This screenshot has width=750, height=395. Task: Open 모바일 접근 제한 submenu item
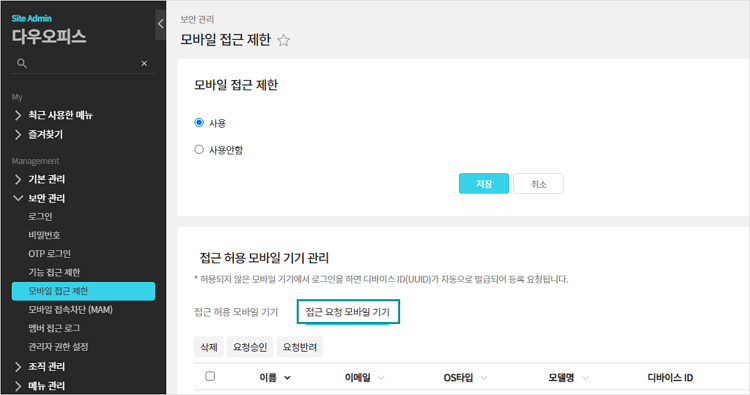(83, 291)
